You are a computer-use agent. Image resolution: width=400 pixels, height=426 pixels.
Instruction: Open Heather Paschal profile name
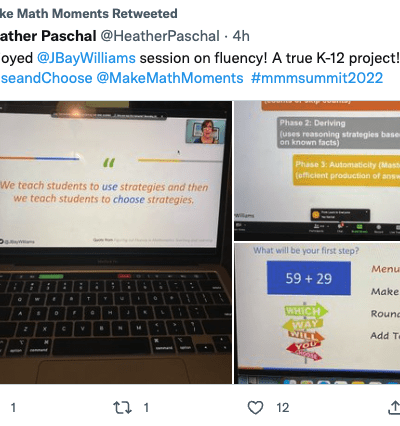click(48, 36)
